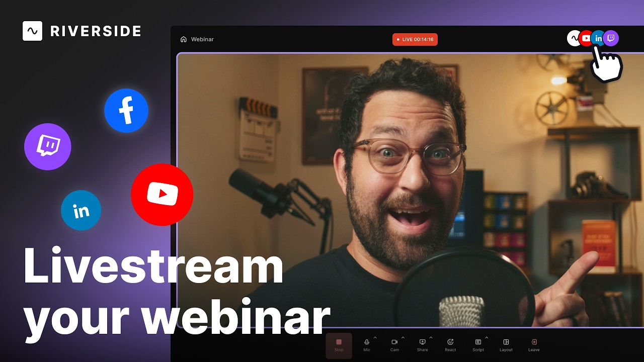Click the large red YouTube logo circle
Screen dimensions: 644x362
(162, 195)
